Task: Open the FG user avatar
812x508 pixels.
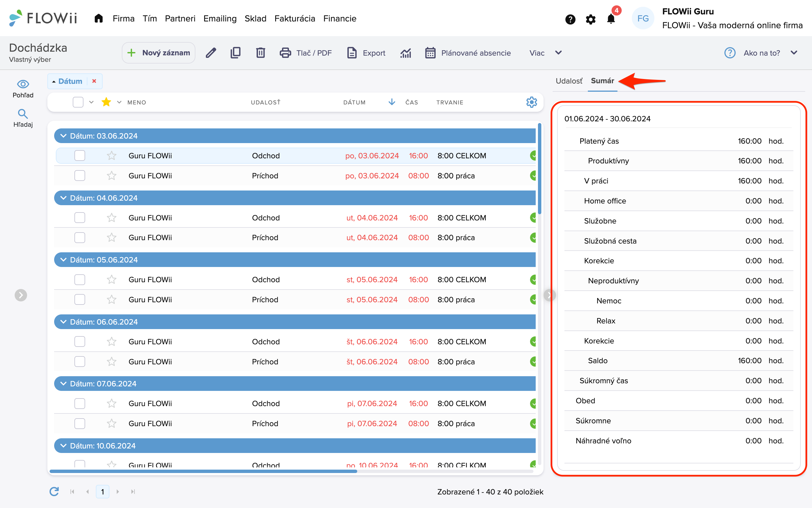Action: tap(643, 18)
